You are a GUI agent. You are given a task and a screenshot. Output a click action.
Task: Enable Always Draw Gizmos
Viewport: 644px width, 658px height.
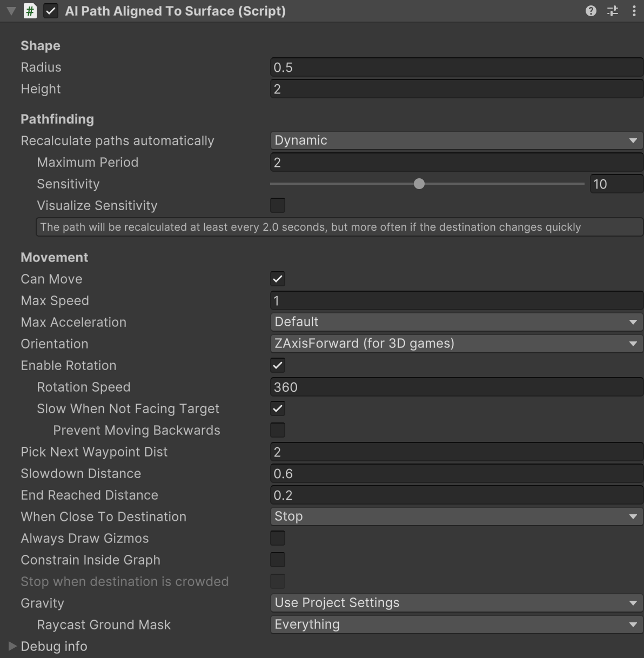(277, 538)
